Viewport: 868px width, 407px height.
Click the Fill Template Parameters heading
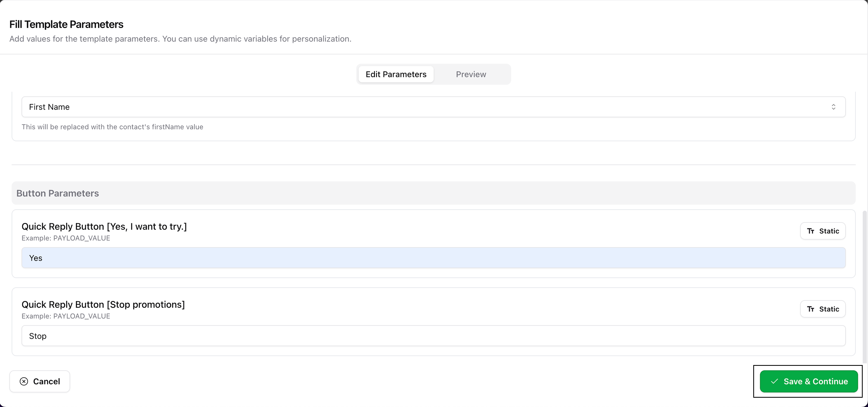tap(66, 24)
